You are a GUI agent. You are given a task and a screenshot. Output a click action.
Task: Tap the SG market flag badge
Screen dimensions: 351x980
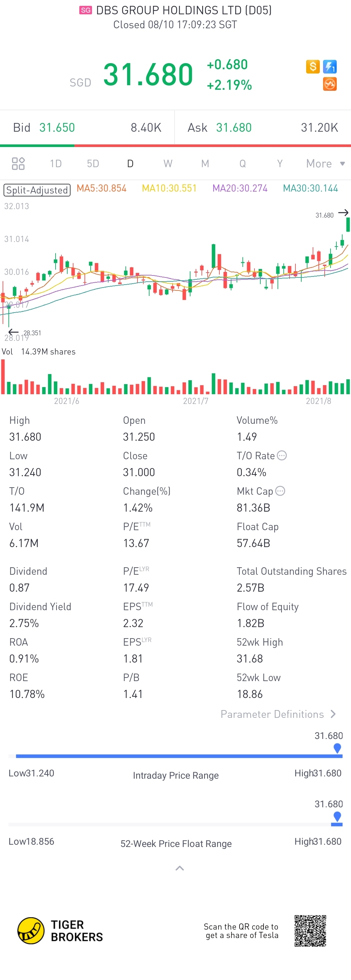(85, 10)
